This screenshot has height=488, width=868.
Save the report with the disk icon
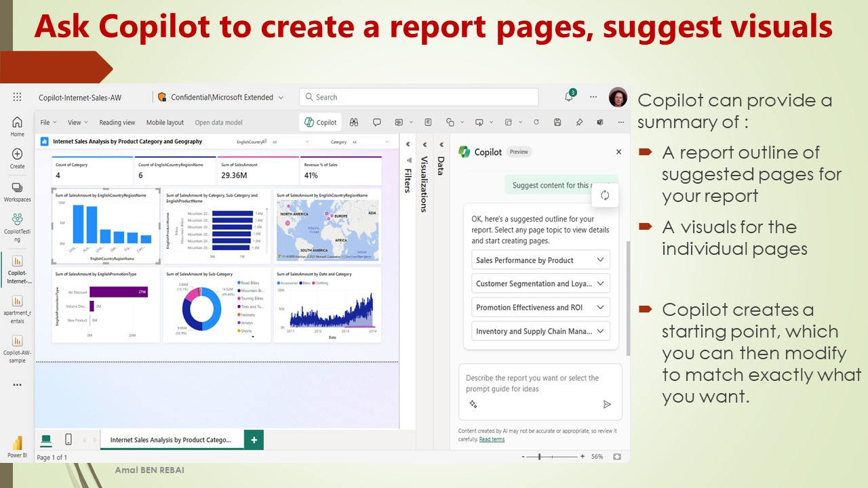click(x=557, y=122)
